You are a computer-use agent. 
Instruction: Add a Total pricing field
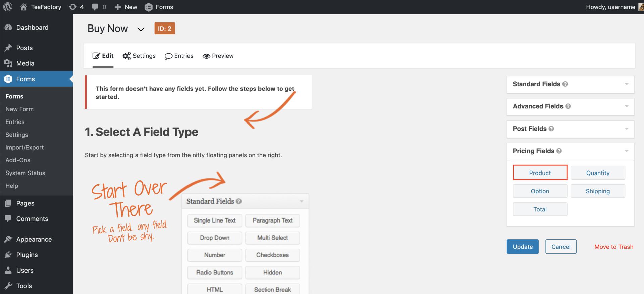pos(540,209)
